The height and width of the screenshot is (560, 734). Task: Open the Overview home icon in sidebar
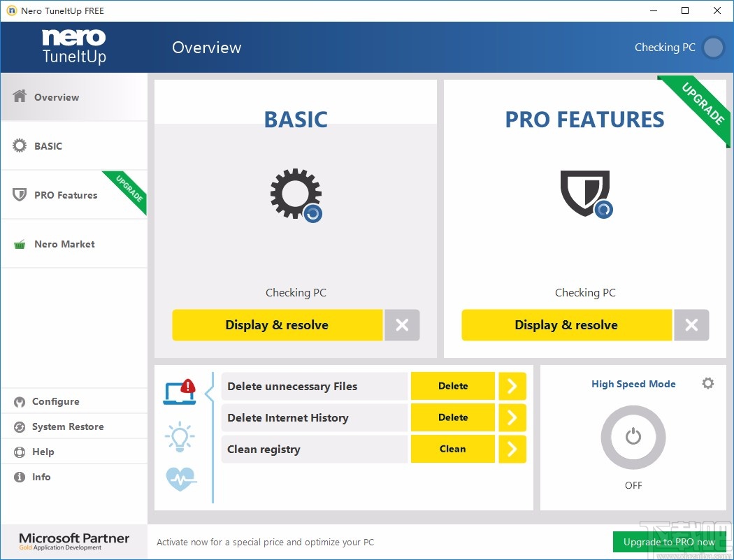(x=20, y=96)
